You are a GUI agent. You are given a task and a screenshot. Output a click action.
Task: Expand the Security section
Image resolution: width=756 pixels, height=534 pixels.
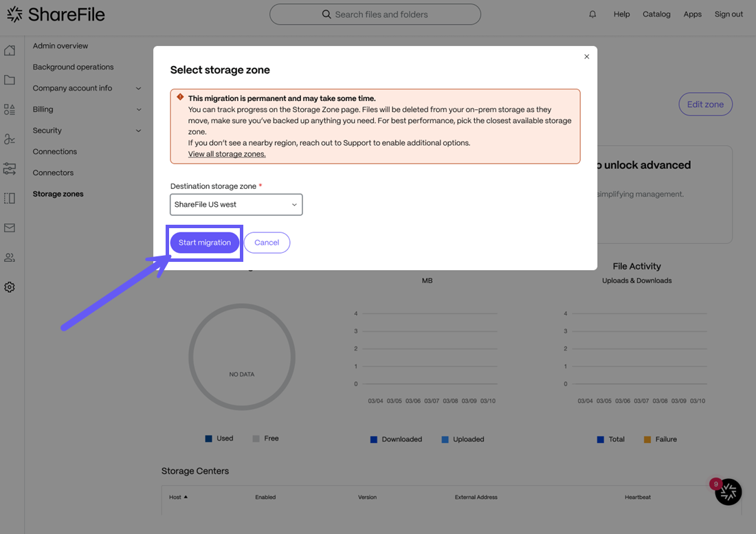[87, 131]
